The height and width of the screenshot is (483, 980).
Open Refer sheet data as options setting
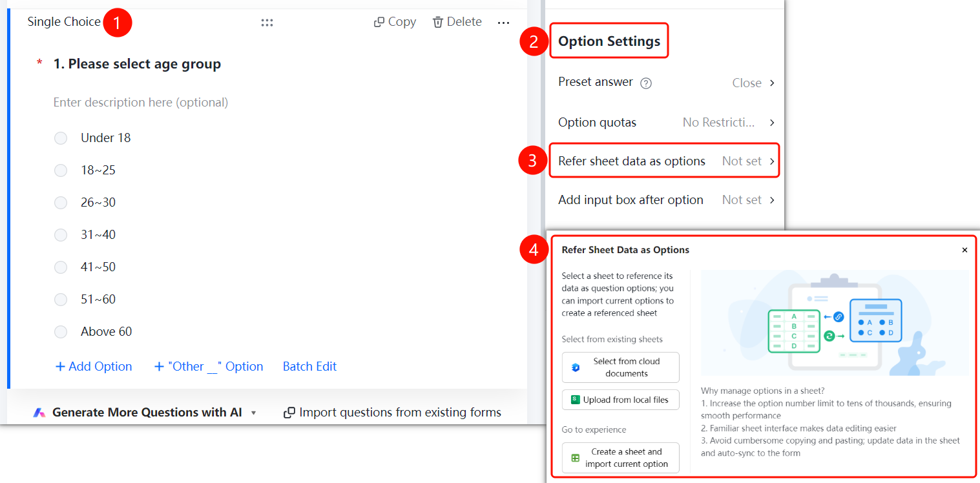coord(665,161)
